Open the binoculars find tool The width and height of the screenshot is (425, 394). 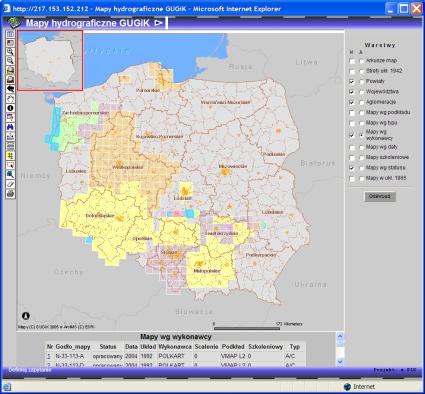click(10, 127)
